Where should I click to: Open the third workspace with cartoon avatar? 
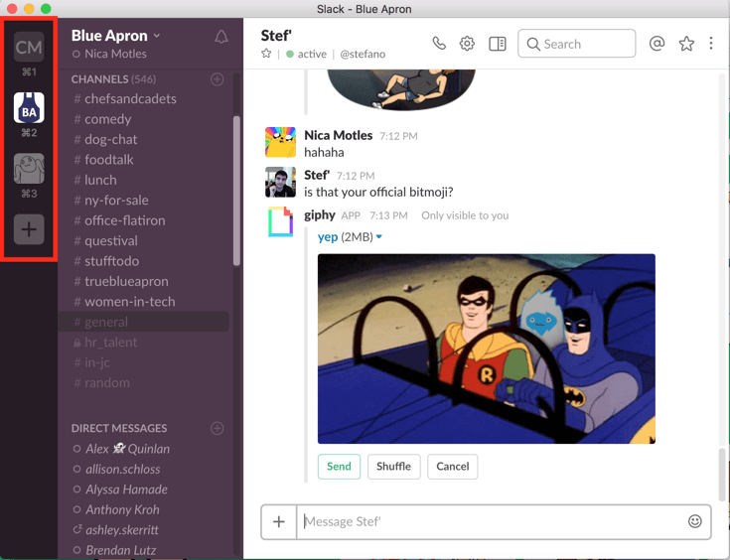[29, 169]
